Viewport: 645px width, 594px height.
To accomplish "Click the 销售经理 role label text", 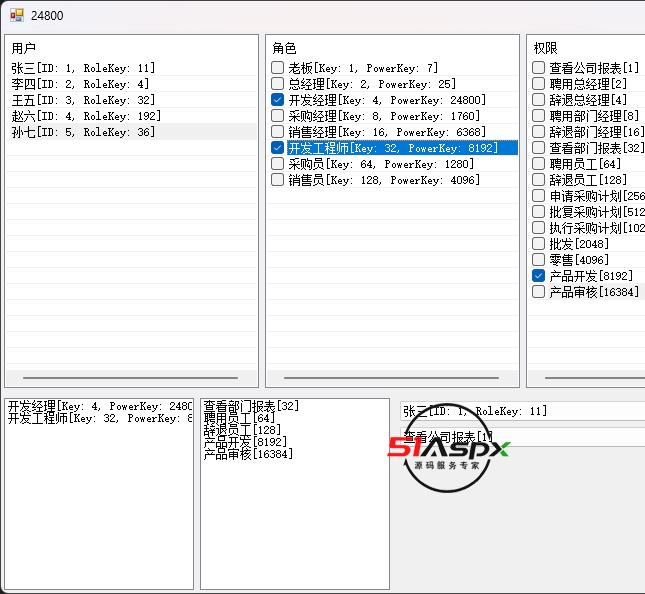I will tap(387, 132).
